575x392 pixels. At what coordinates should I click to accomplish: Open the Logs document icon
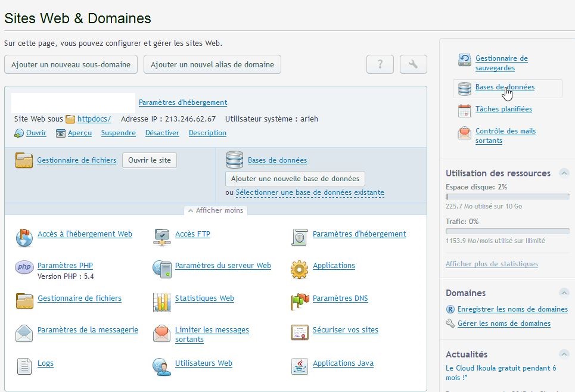(24, 366)
